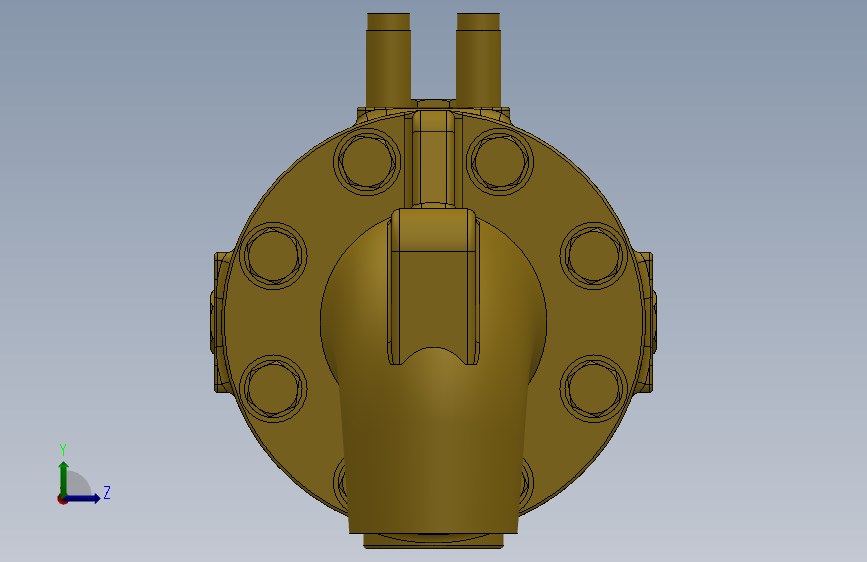Image resolution: width=867 pixels, height=562 pixels.
Task: Select the rectangular bracket on the dome
Action: click(433, 286)
